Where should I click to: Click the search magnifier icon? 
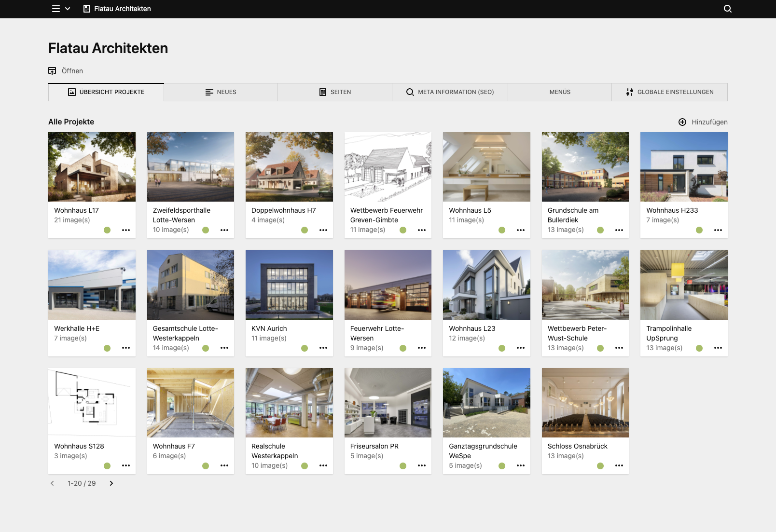pyautogui.click(x=728, y=9)
